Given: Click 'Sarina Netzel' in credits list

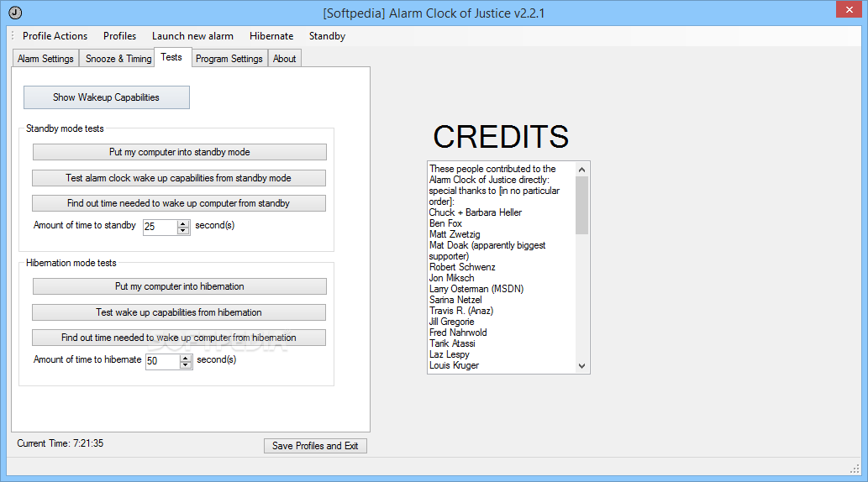Looking at the screenshot, I should tap(455, 300).
